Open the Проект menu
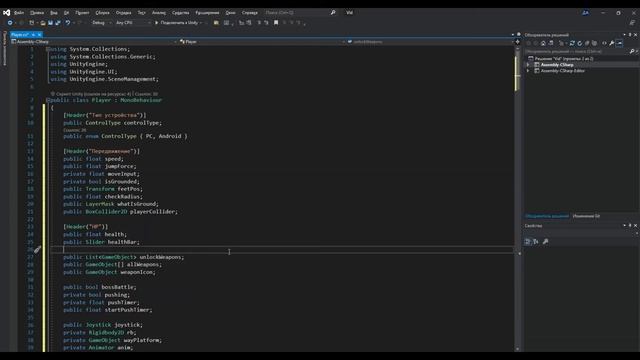The height and width of the screenshot is (360, 640). (82, 13)
